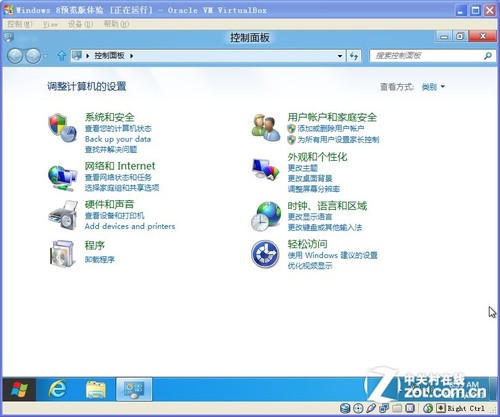Click the VirtualBox hard disk status icon
The width and height of the screenshot is (500, 417).
click(345, 408)
